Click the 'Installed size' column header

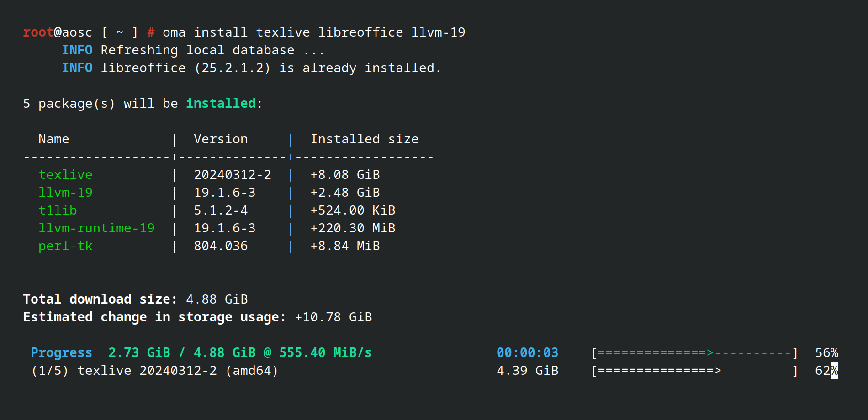tap(364, 139)
